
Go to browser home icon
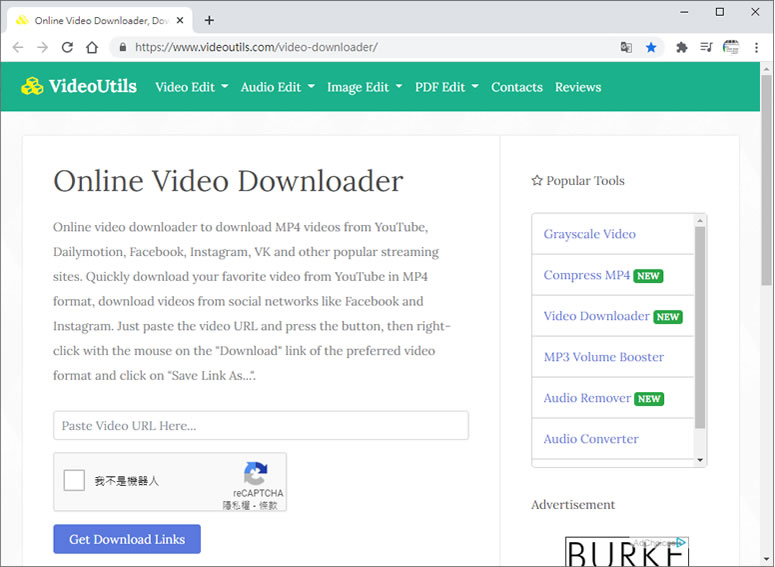pos(92,47)
